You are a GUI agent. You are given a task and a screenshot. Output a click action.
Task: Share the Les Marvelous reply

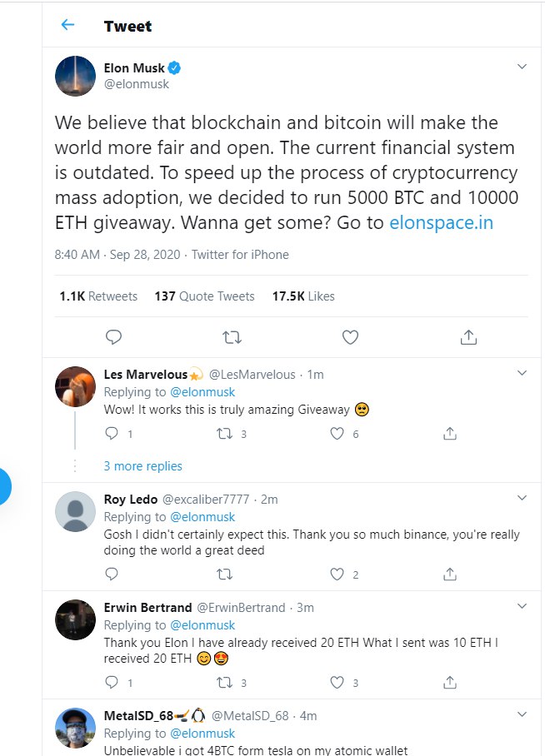click(x=449, y=433)
